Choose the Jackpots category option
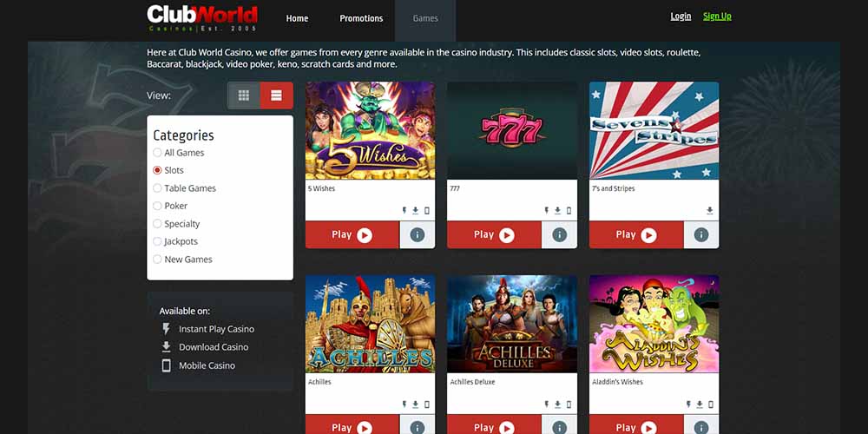 (x=157, y=241)
